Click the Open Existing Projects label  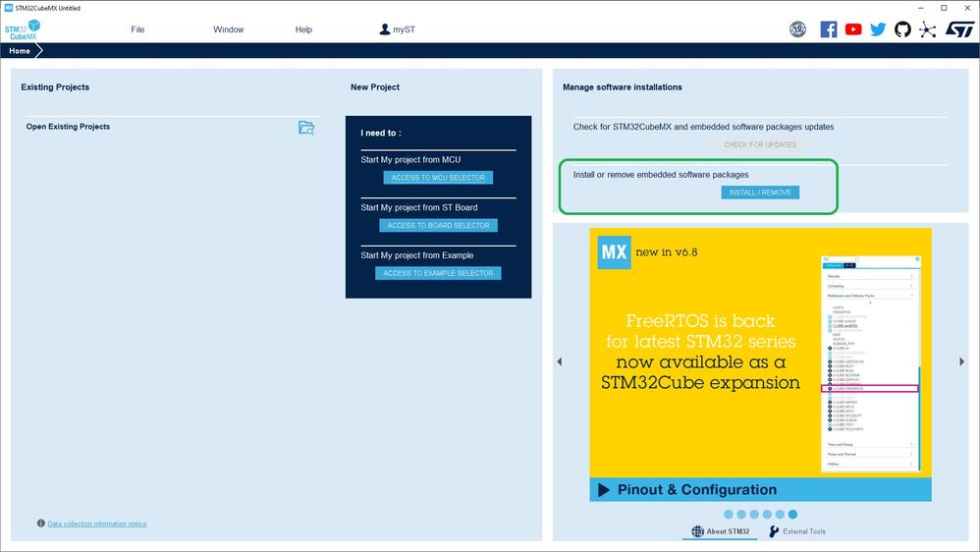click(68, 127)
